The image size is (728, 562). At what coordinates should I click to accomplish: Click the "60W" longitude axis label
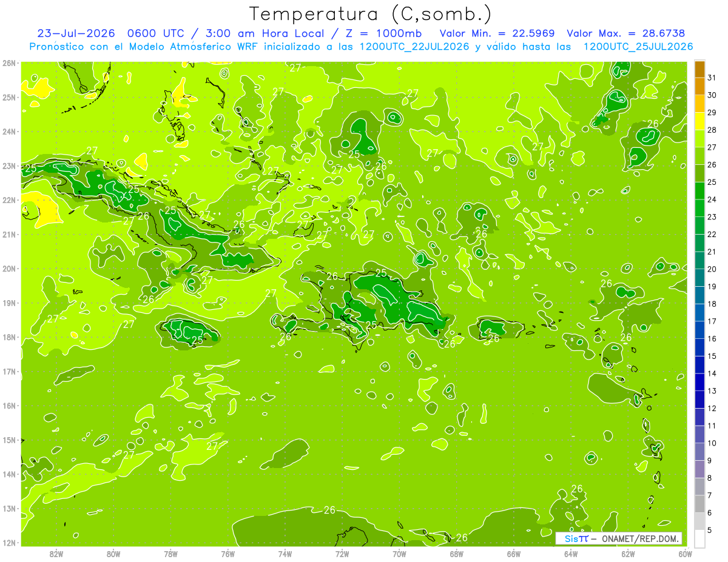[685, 553]
